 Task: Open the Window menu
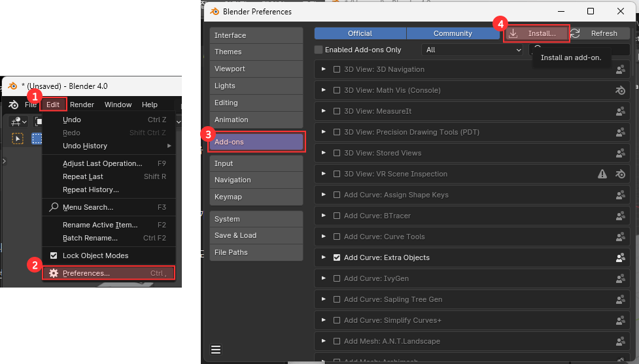(118, 105)
